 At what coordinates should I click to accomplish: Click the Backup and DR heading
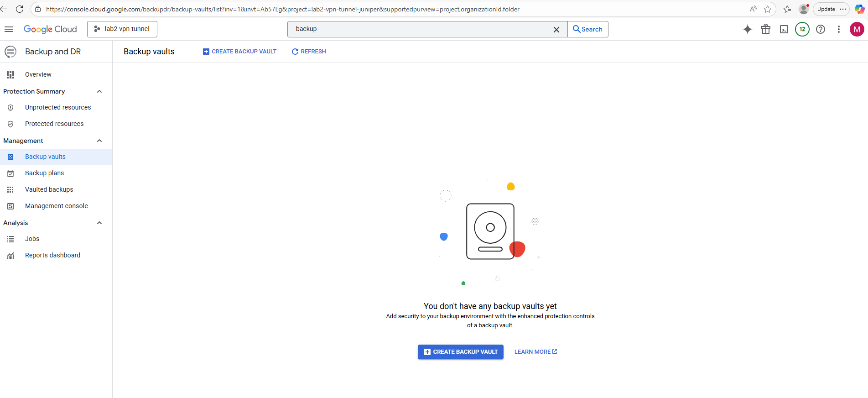click(53, 52)
